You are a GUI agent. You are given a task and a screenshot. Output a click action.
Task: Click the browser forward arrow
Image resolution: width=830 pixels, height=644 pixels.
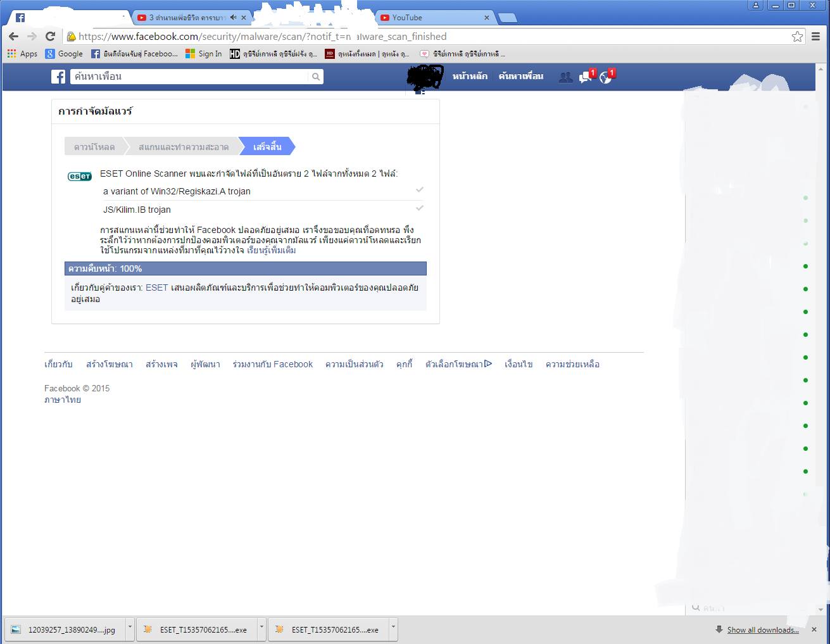click(32, 36)
